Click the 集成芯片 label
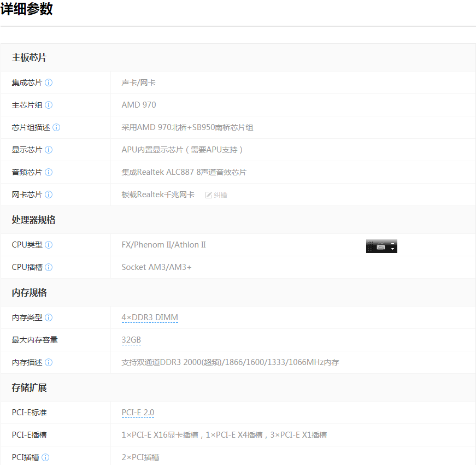This screenshot has width=476, height=465. pos(27,83)
